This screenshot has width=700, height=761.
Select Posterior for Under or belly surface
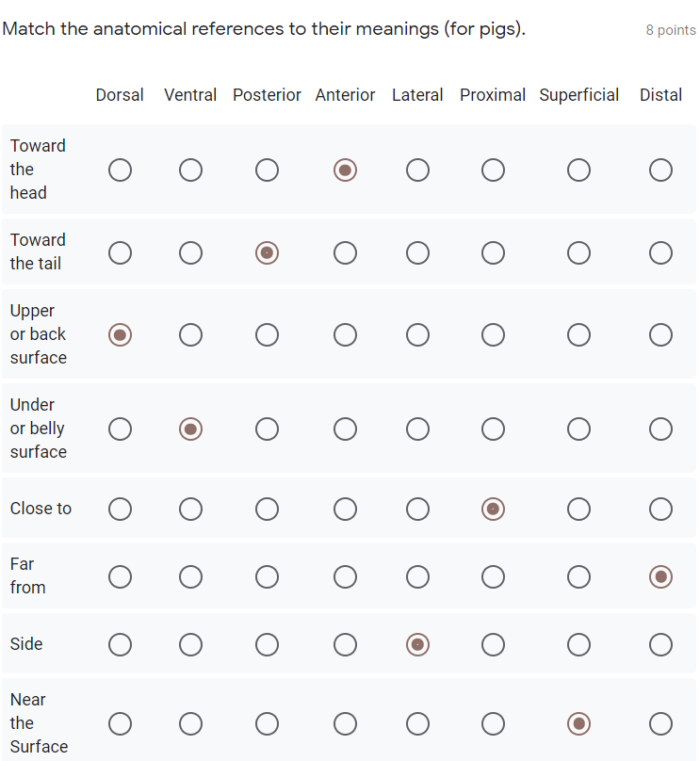coord(267,429)
